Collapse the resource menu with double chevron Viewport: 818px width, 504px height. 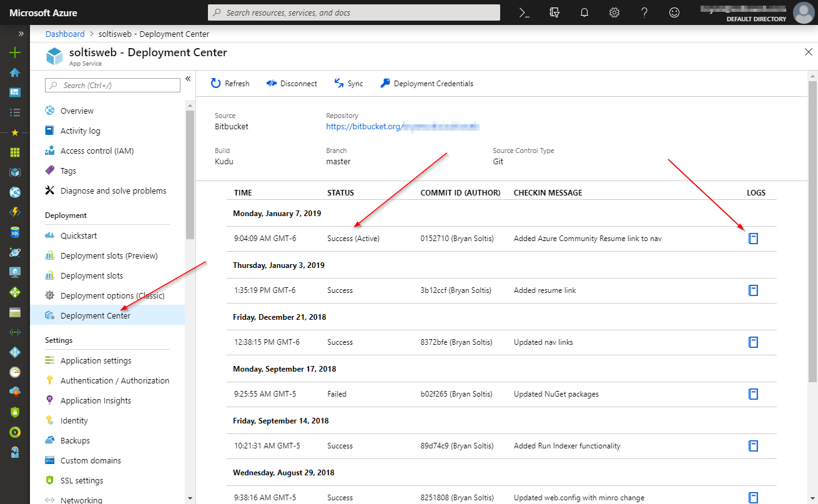tap(188, 79)
